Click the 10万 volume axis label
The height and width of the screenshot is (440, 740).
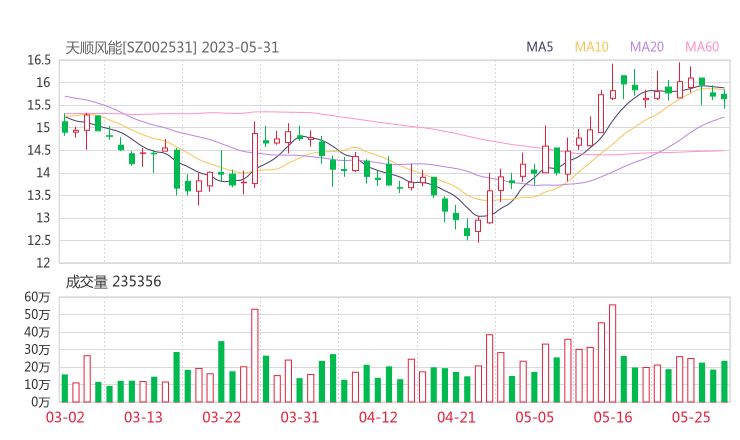point(37,385)
